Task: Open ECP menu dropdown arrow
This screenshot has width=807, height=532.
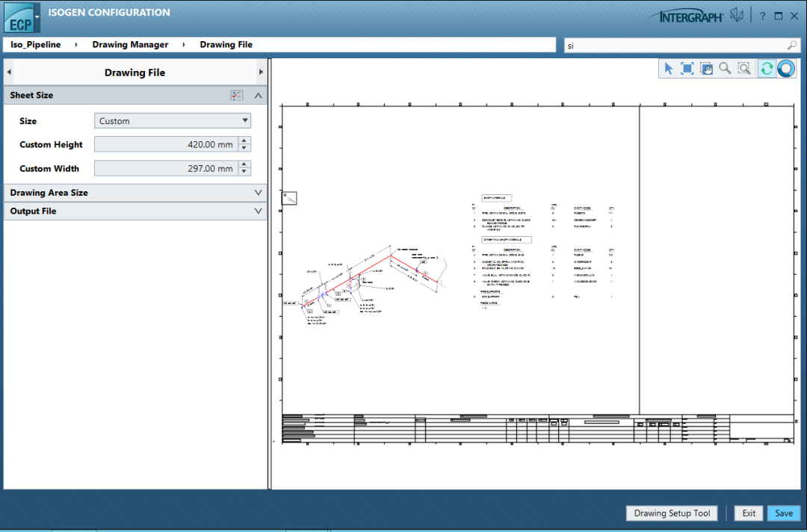Action: click(37, 17)
